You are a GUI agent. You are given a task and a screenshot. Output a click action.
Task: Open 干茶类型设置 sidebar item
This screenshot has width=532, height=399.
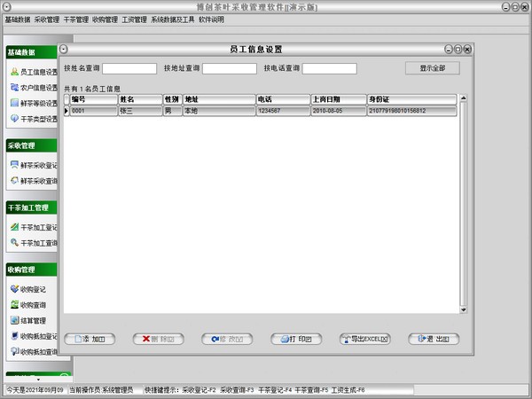pos(34,119)
